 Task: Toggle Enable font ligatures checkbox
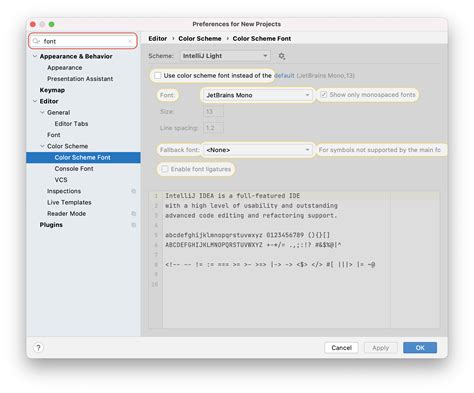click(165, 169)
